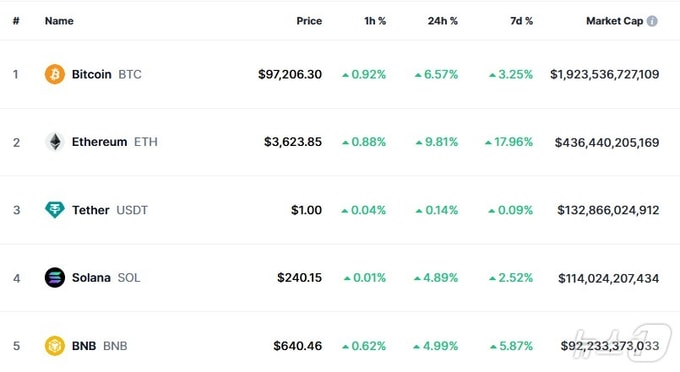The width and height of the screenshot is (680, 372).
Task: Open the Bitcoin name link
Action: point(92,74)
